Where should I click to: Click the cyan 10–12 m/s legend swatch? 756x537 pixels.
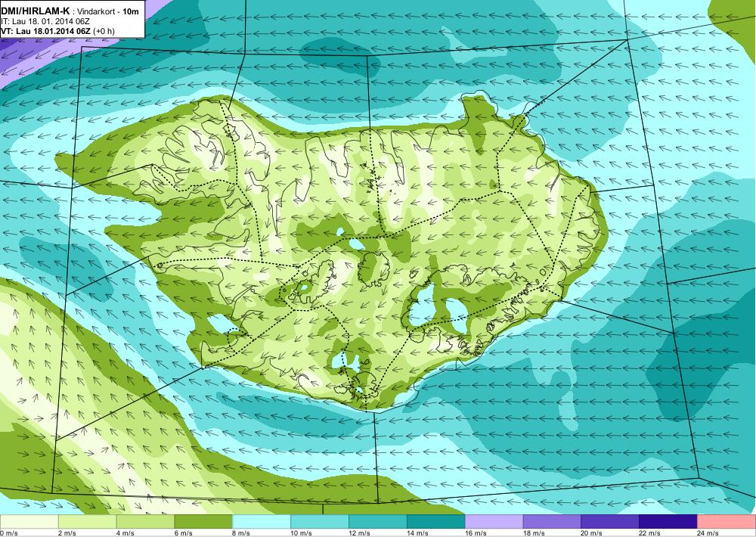[320, 522]
